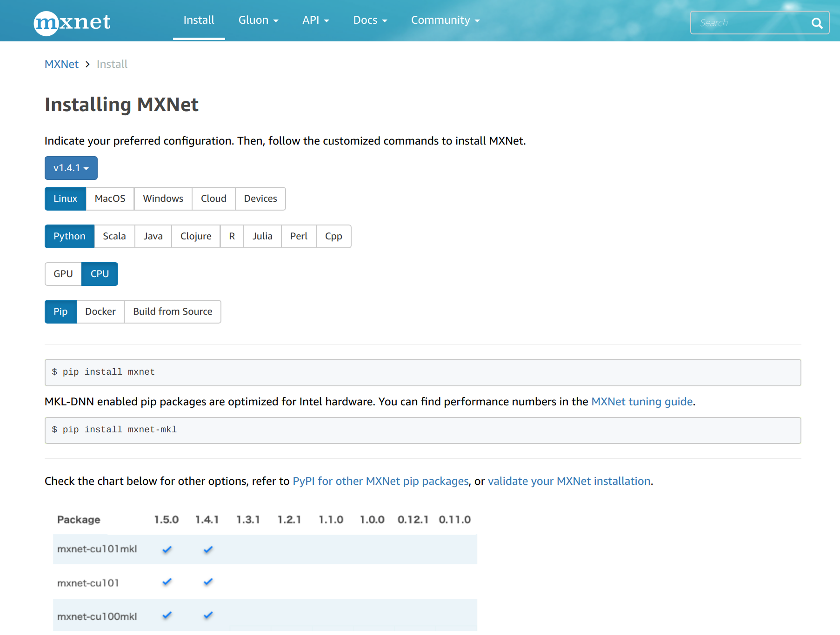Expand the Community dropdown menu
This screenshot has width=840, height=635.
(x=445, y=20)
